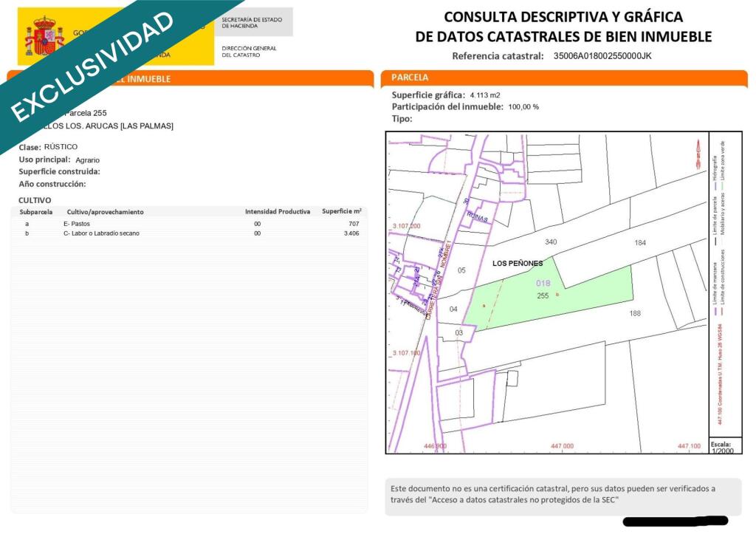
Task: Click the 'Superficie m²' column header
Action: click(342, 211)
